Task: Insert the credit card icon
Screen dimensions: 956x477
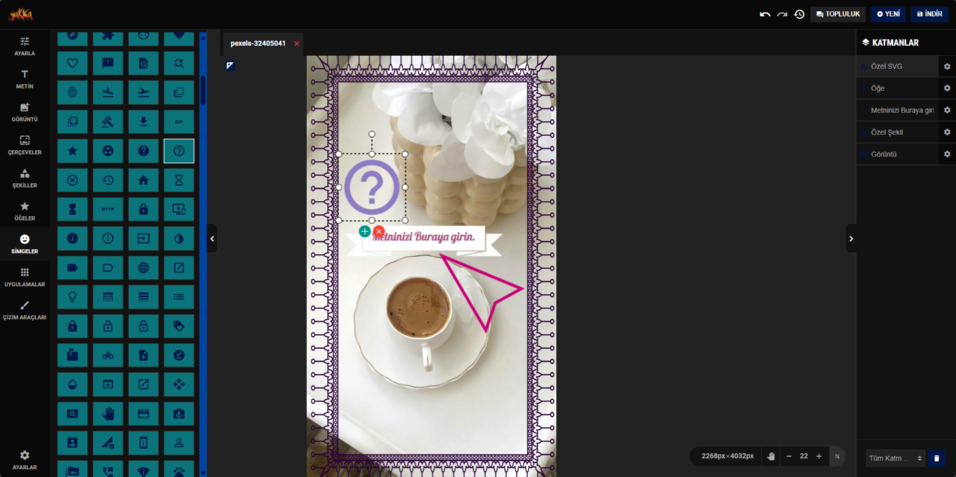Action: coord(143,414)
